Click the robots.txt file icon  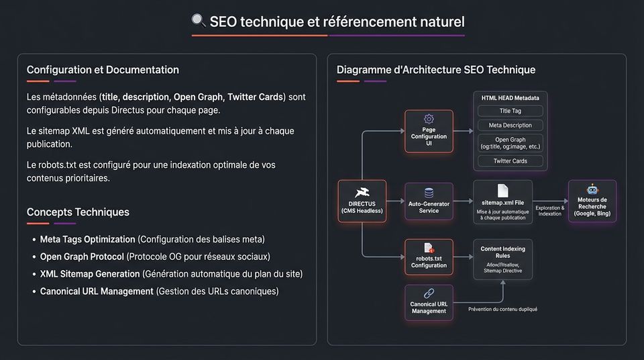[429, 248]
